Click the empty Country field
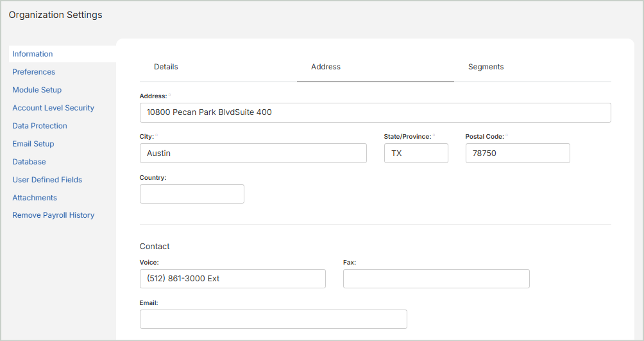The height and width of the screenshot is (341, 644). [x=192, y=194]
